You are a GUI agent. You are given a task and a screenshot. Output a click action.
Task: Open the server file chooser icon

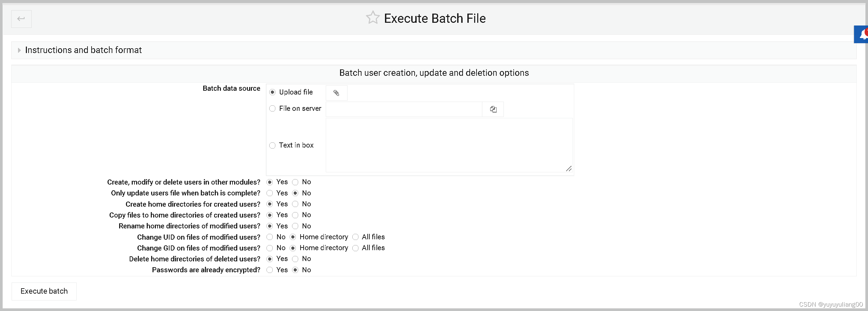[x=493, y=109]
